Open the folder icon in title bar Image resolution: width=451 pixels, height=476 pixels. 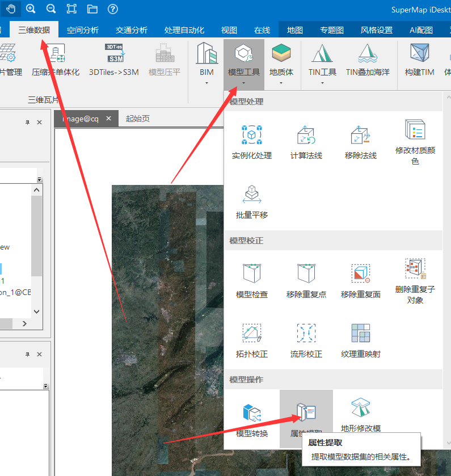[92, 9]
